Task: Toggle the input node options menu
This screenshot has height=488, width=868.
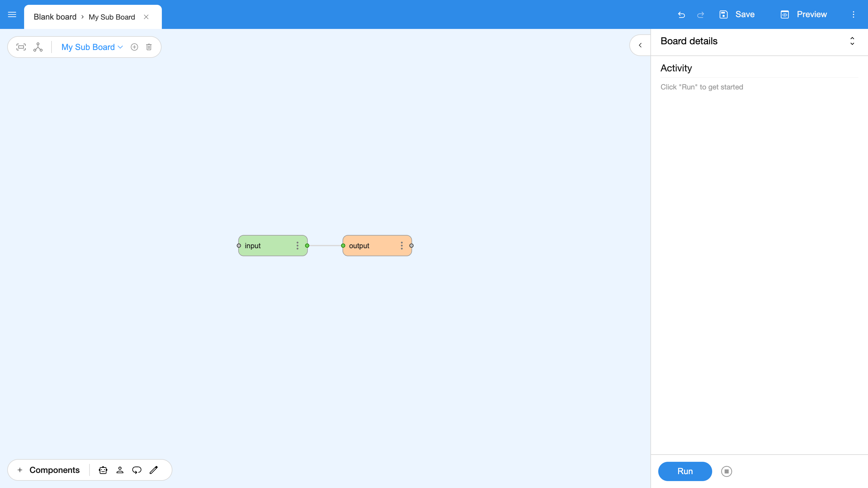Action: [297, 246]
